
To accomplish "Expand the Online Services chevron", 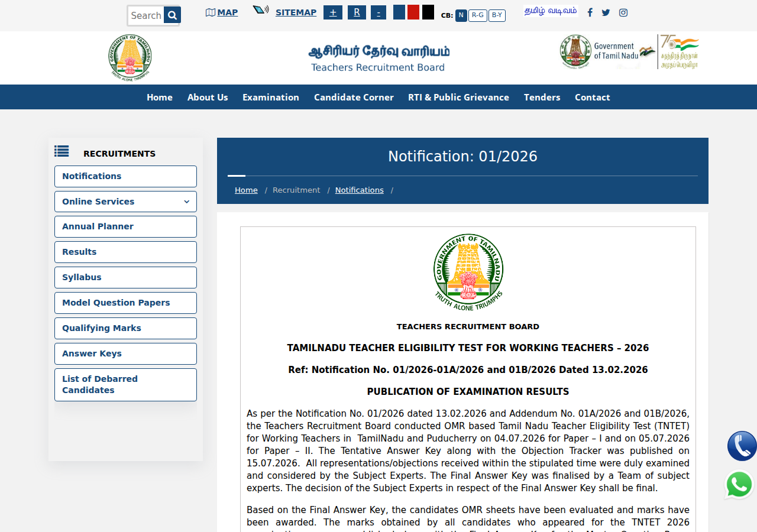I will click(186, 202).
